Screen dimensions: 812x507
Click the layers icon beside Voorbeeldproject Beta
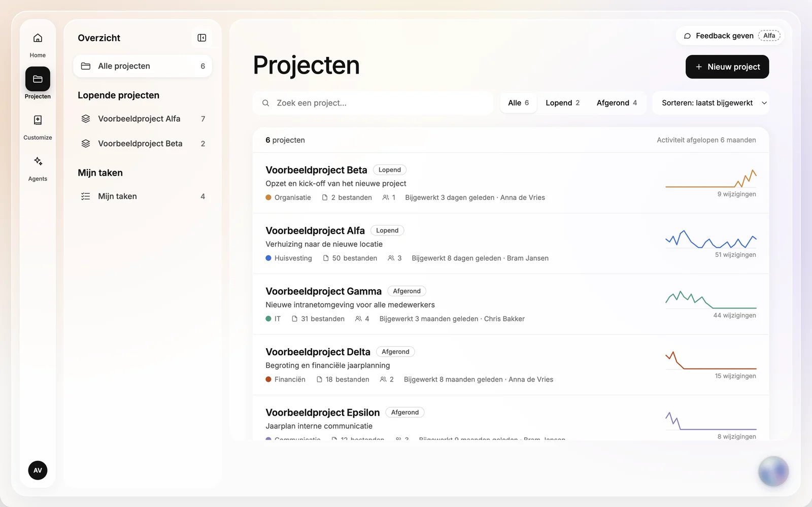[x=86, y=144]
